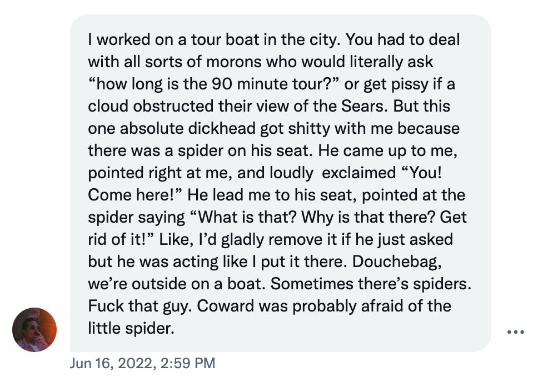Viewport: 538px width, 392px height.
Task: Click the word "Sears" in the message
Action: (x=430, y=107)
